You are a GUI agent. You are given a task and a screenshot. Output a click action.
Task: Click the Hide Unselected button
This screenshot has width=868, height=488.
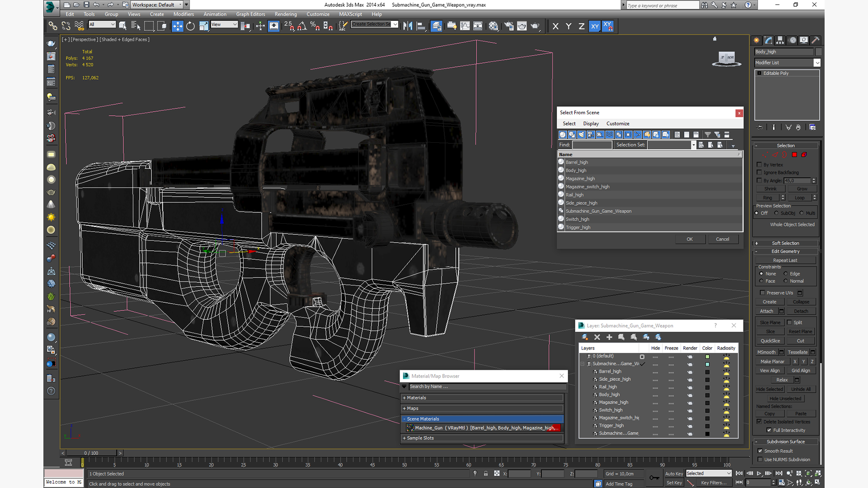[785, 399]
